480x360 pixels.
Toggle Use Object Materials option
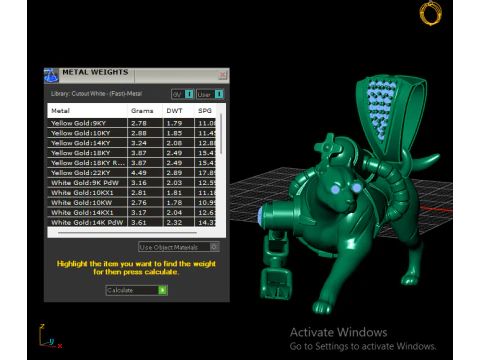[179, 247]
